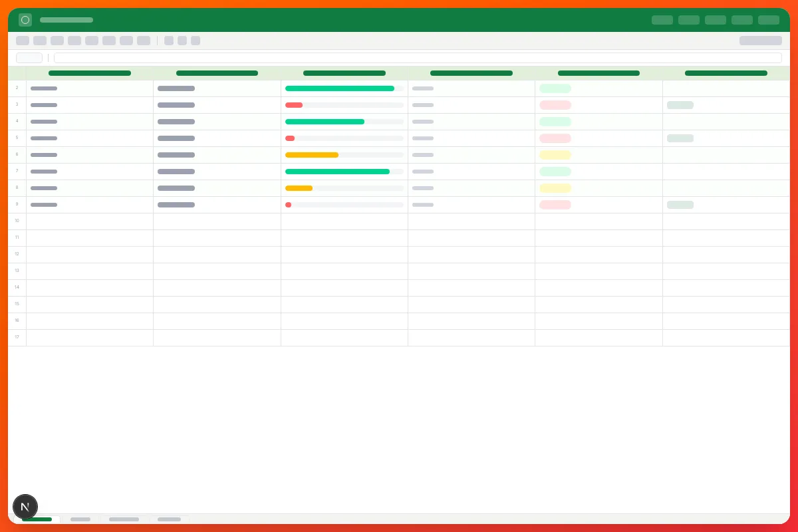Image resolution: width=798 pixels, height=532 pixels.
Task: Open the Next.js N badge
Action: pos(25,507)
